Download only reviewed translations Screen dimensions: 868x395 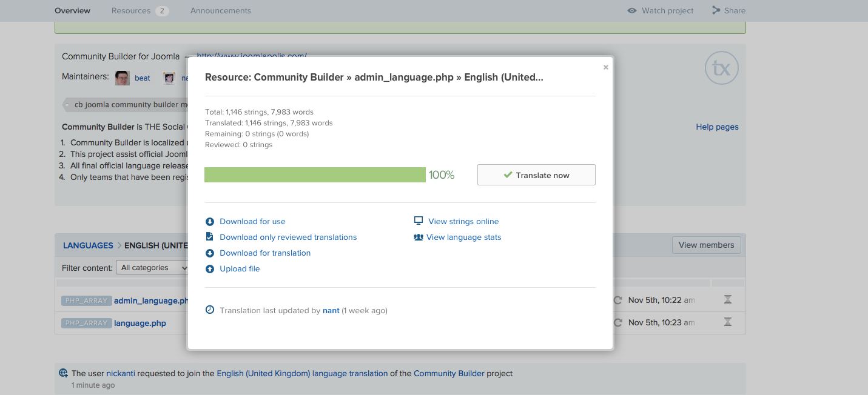(288, 237)
